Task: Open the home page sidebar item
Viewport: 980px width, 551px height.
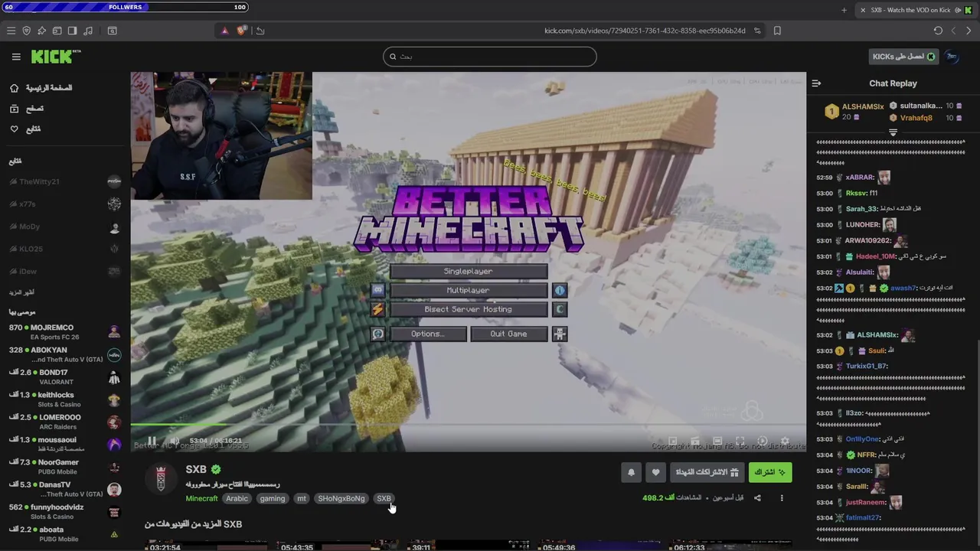Action: (41, 88)
